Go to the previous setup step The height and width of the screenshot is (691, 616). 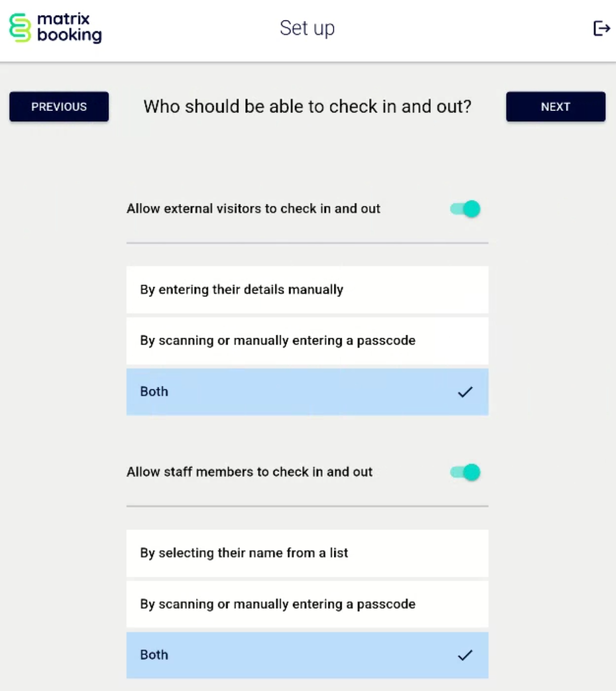(59, 106)
